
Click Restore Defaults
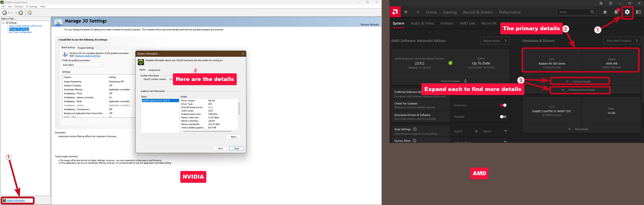click(x=370, y=24)
